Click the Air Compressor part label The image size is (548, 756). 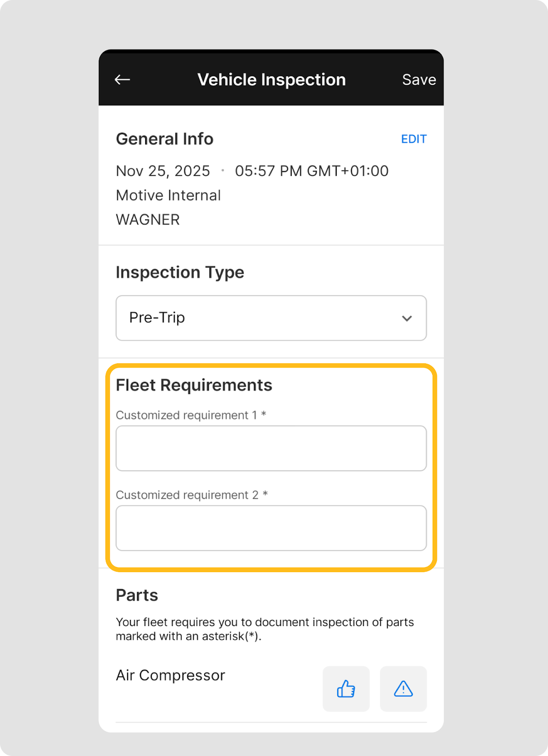point(170,676)
